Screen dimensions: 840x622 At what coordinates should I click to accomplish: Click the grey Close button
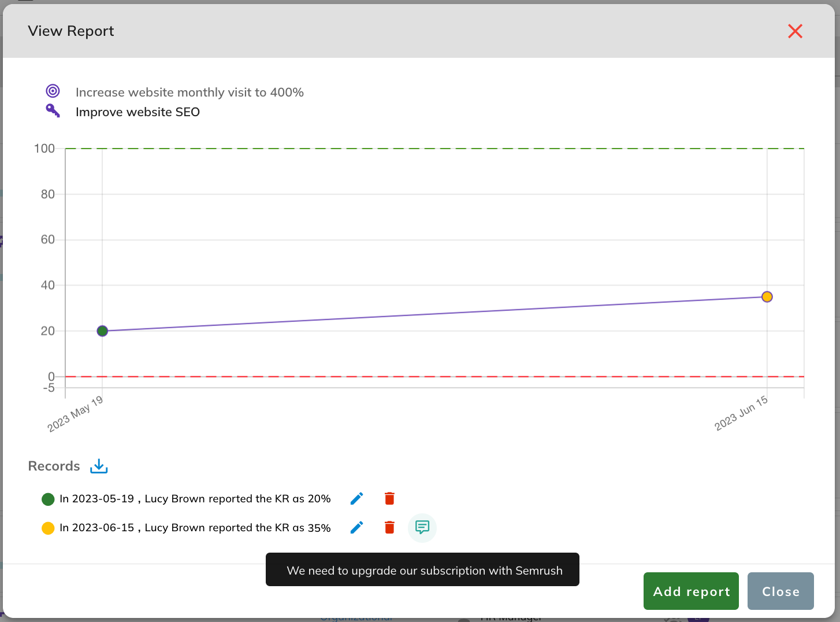coord(780,591)
